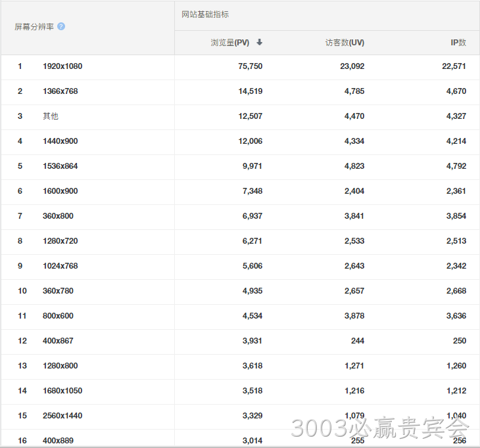This screenshot has height=448, width=480.
Task: Sort table by 访客数(UV) header
Action: (345, 43)
